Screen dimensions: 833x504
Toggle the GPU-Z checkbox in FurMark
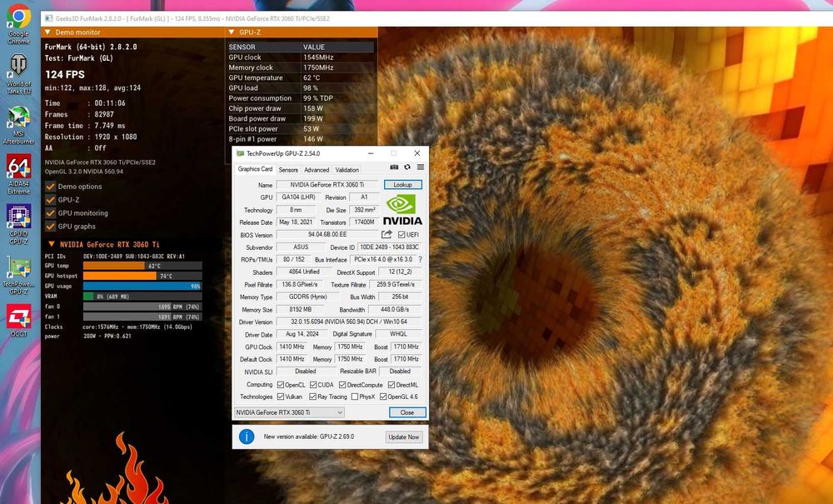tap(51, 200)
